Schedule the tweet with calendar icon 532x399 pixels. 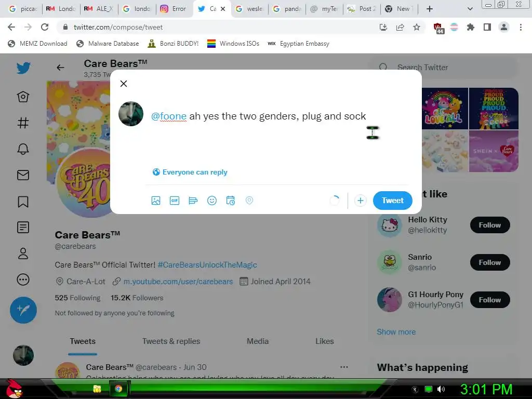pyautogui.click(x=230, y=201)
